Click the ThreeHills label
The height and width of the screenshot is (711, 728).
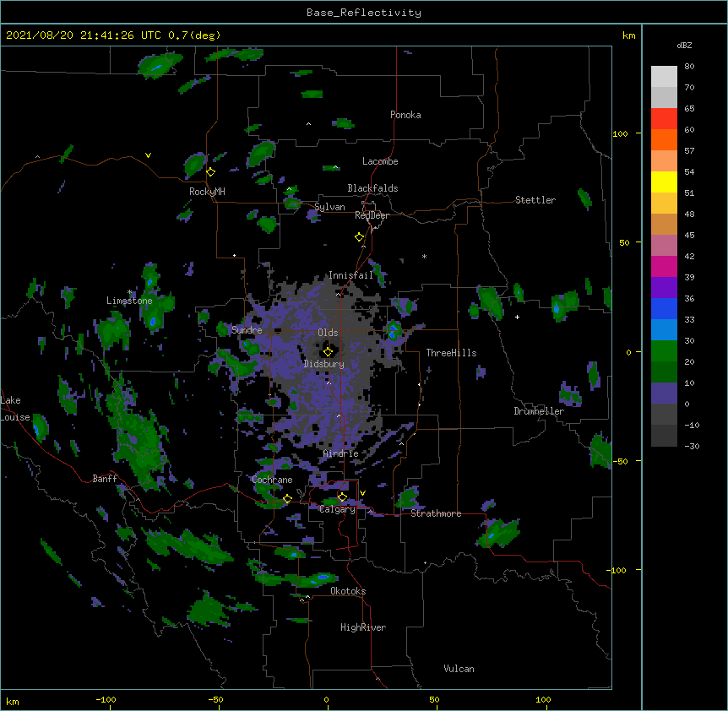[451, 353]
